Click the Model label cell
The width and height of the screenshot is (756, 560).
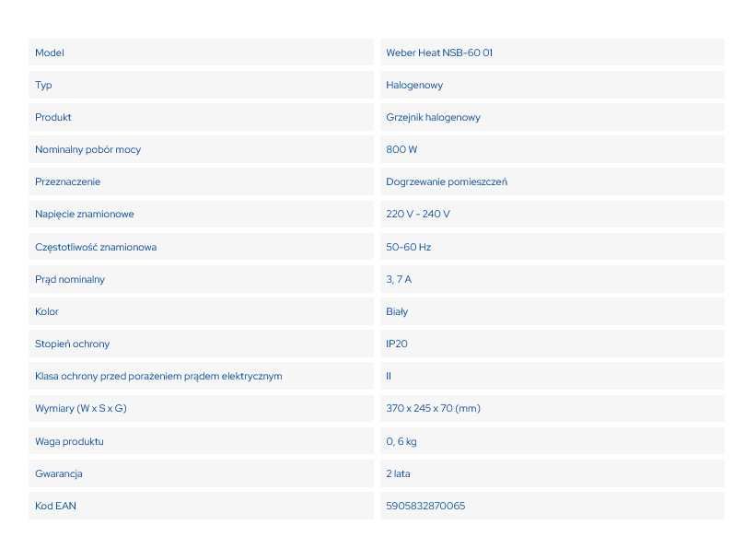[x=201, y=52]
